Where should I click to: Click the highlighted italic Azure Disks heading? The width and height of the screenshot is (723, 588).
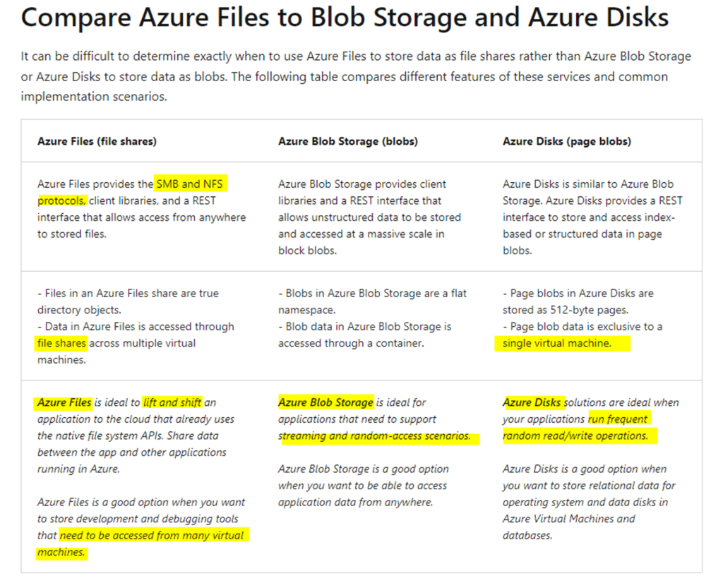532,403
